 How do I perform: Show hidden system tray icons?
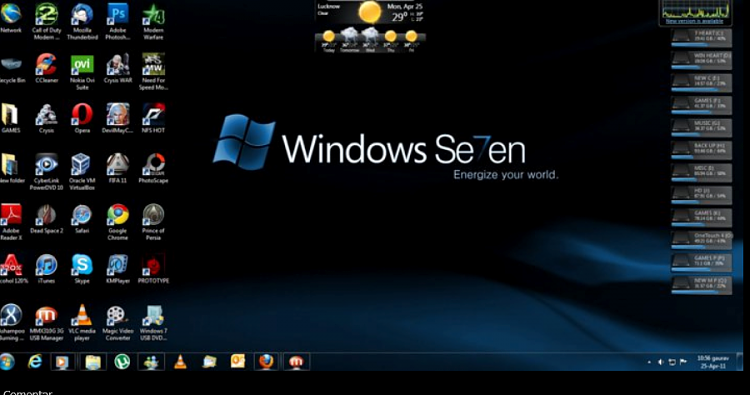tap(649, 362)
